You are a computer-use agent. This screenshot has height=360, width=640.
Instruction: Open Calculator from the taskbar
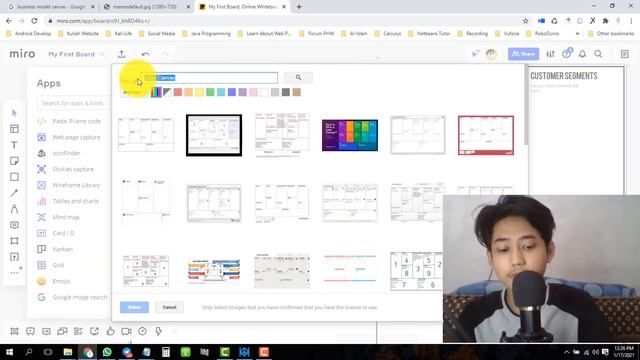pos(166,352)
